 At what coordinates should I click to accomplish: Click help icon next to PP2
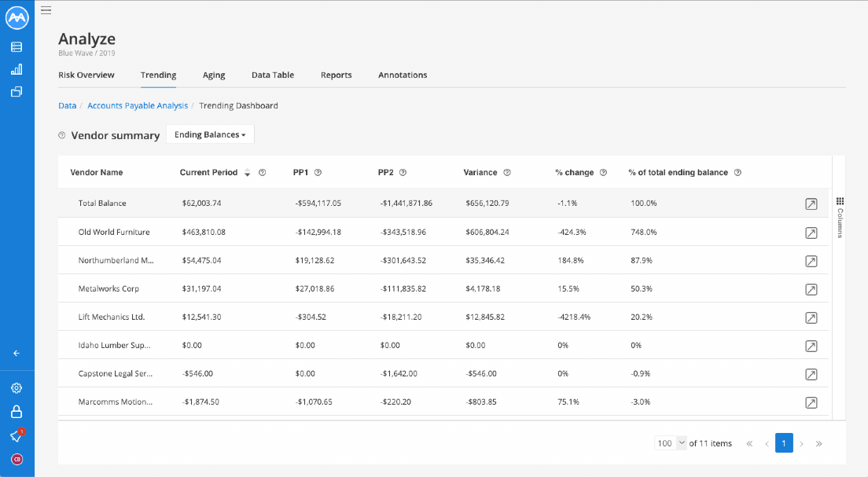pyautogui.click(x=403, y=173)
